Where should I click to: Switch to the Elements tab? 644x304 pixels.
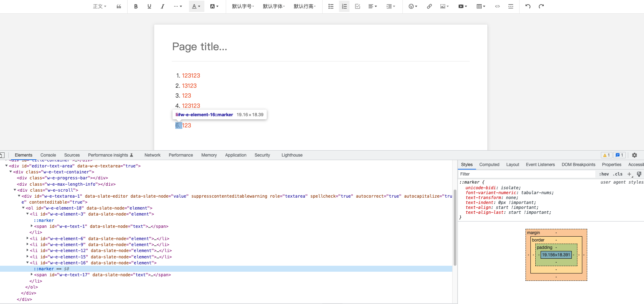coord(23,155)
